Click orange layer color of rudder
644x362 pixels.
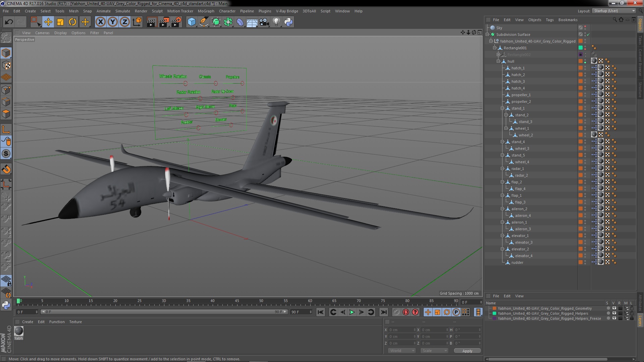pyautogui.click(x=581, y=262)
